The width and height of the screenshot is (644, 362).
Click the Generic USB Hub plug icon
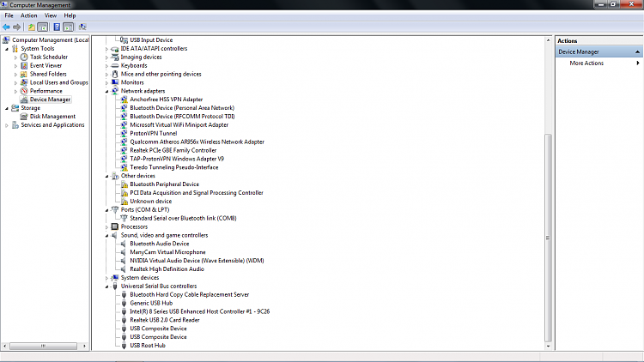pos(124,304)
